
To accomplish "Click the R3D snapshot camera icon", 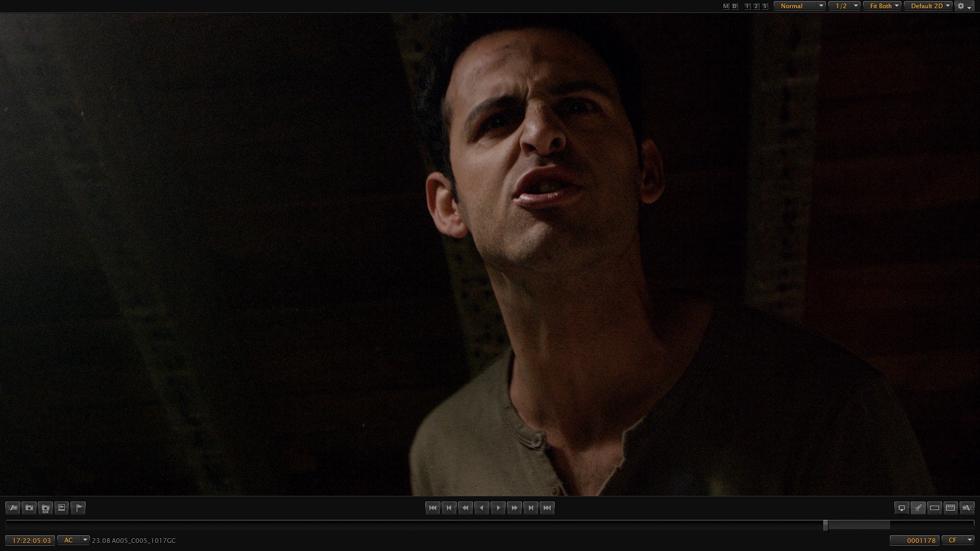I will pos(45,508).
